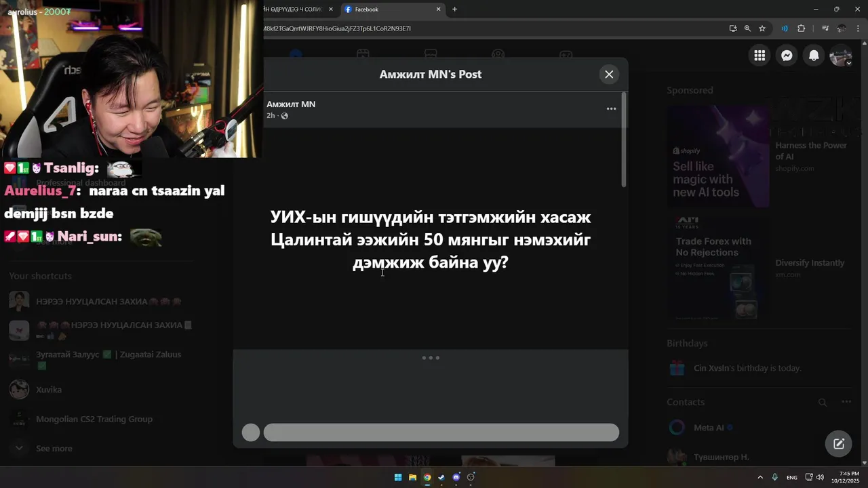Open Contacts options three-dot icon

coord(846,402)
